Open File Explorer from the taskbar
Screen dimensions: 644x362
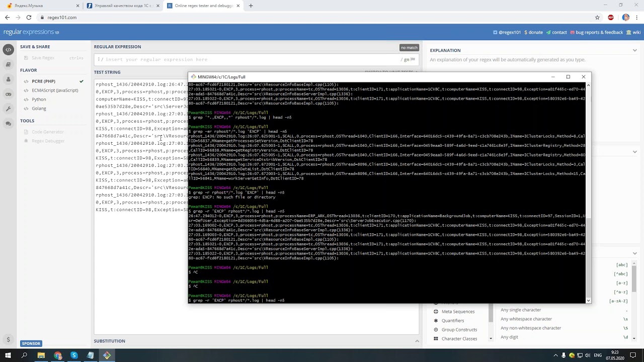(41, 355)
